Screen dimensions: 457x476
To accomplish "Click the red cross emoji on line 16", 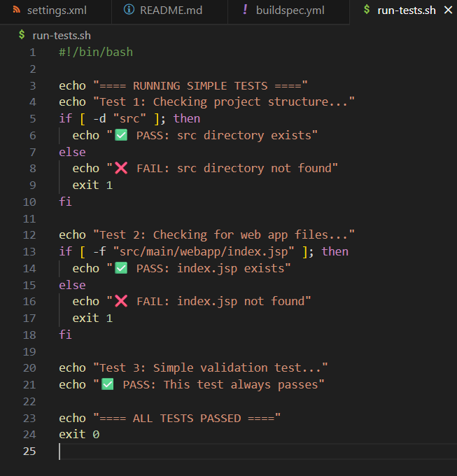I will point(121,302).
